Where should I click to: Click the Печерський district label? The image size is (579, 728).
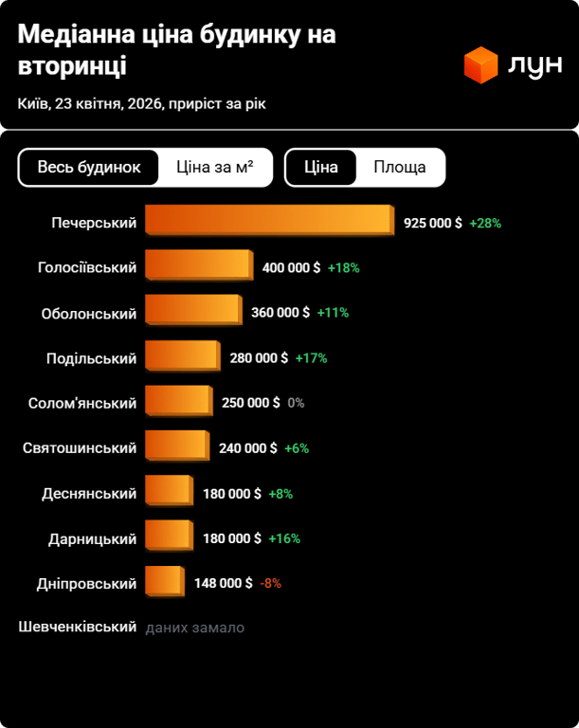coord(94,224)
